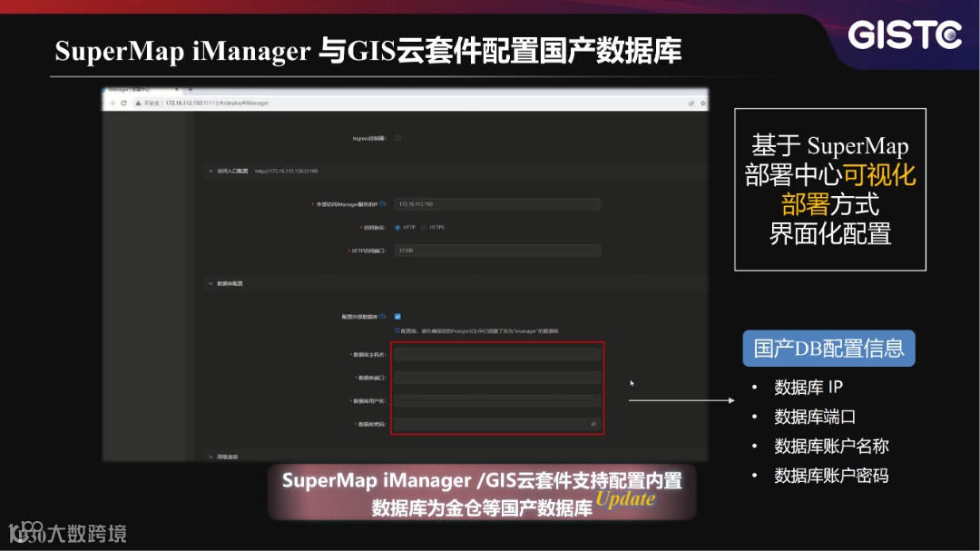Viewport: 980px width, 551px height.
Task: Click the 数据库主机名 input field
Action: 497,355
